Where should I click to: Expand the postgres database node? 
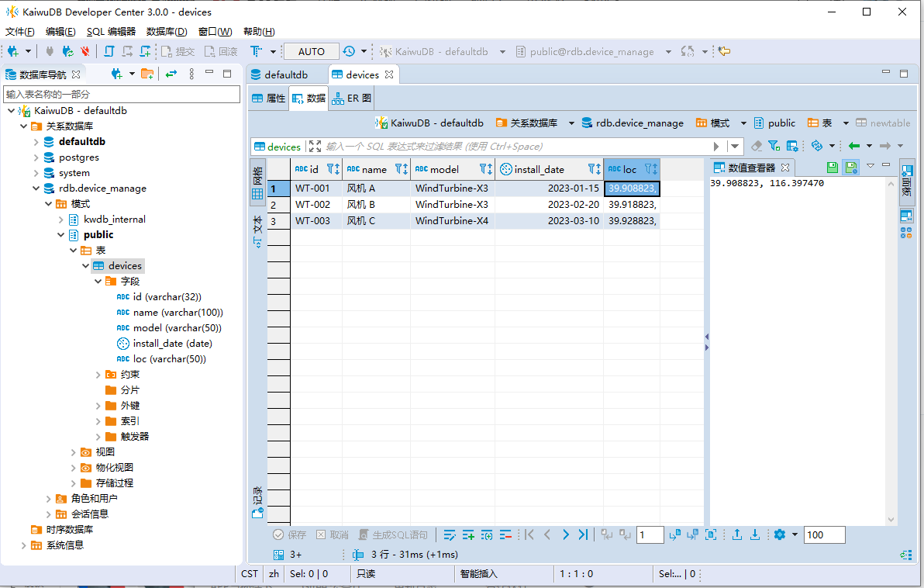(x=36, y=157)
